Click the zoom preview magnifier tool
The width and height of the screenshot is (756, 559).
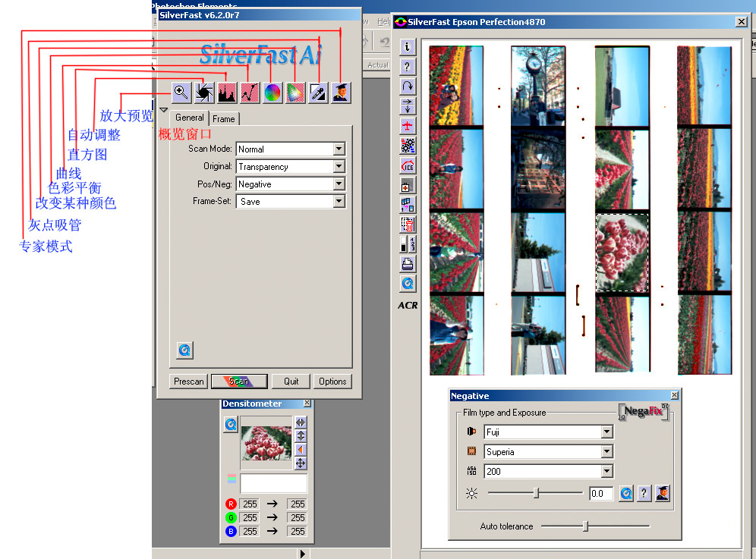tap(181, 93)
